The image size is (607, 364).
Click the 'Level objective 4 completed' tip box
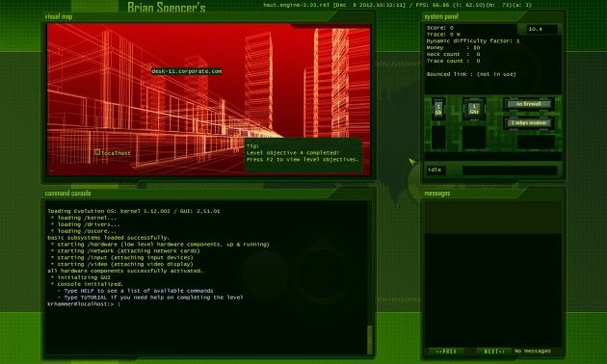click(303, 155)
